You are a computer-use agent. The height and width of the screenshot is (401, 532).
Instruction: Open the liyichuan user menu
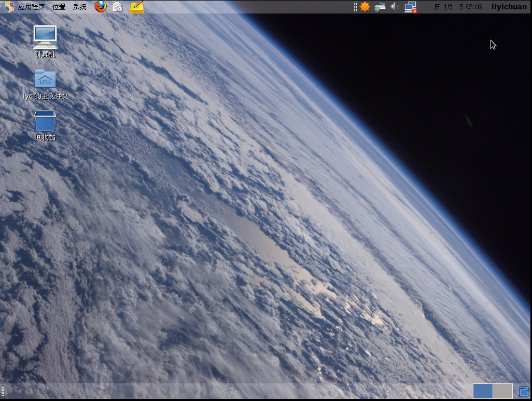coord(509,7)
